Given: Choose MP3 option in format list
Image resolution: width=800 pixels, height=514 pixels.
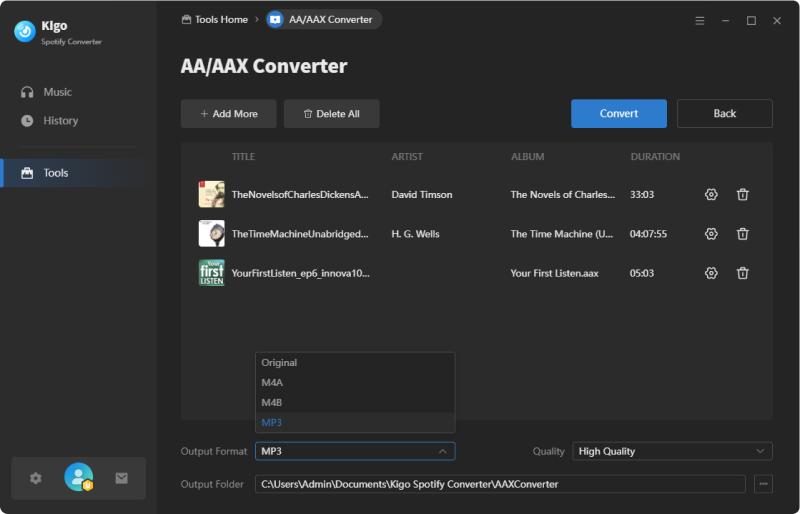Looking at the screenshot, I should coord(355,422).
